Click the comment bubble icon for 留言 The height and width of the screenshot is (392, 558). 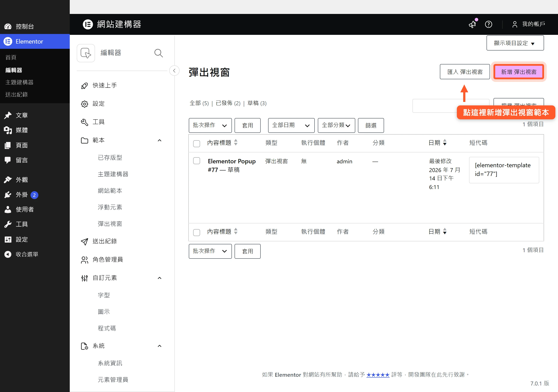pos(8,160)
